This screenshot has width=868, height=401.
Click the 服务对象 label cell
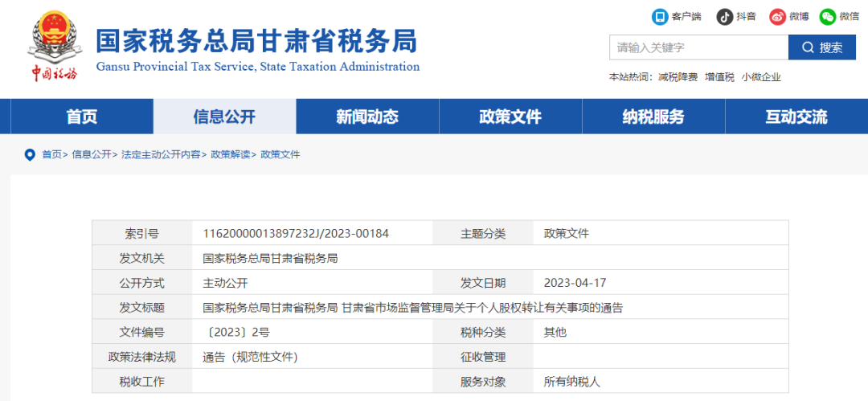point(483,382)
